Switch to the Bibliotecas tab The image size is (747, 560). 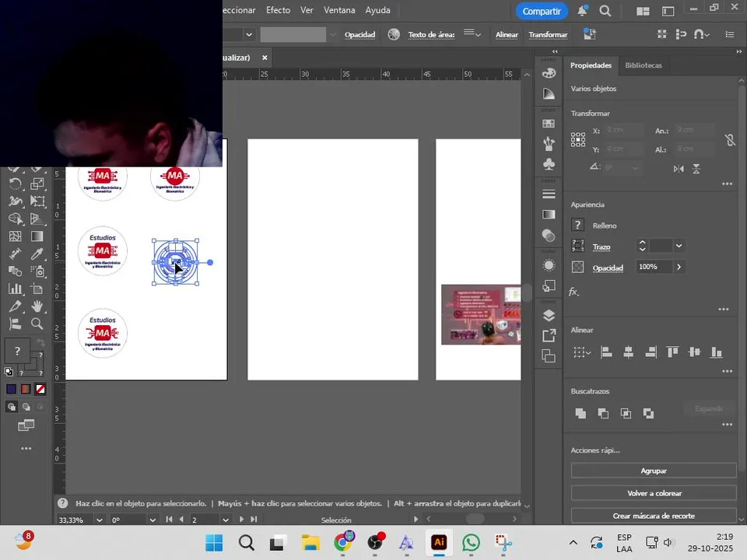[644, 65]
